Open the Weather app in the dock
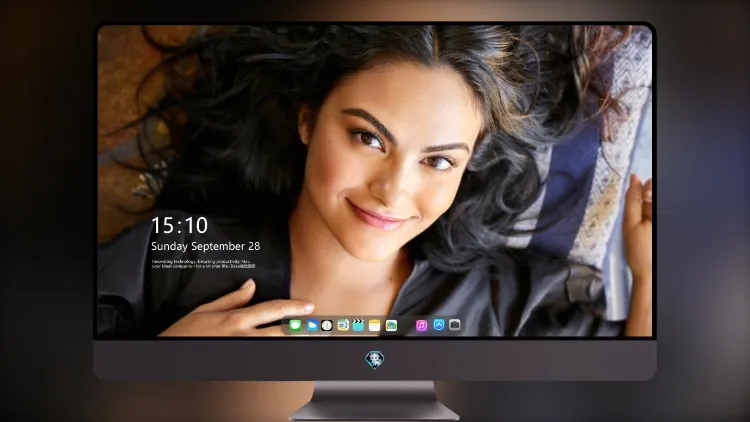 [312, 325]
